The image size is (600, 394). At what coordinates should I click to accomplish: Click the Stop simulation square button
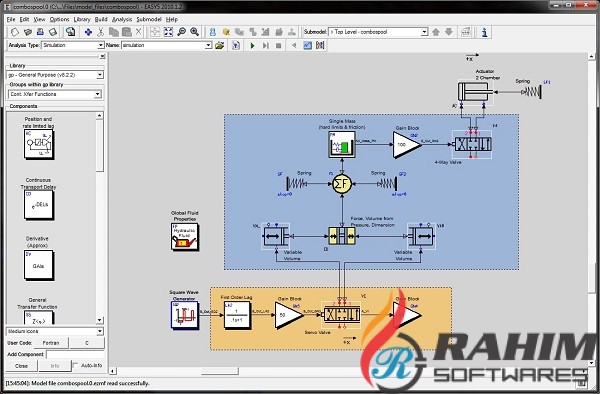click(x=279, y=46)
